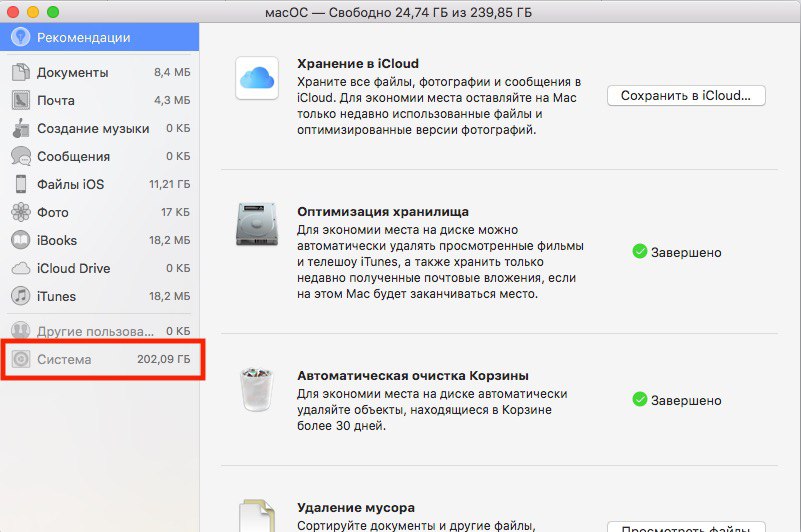Click the Удаление мусора heading
This screenshot has width=801, height=532.
[356, 507]
